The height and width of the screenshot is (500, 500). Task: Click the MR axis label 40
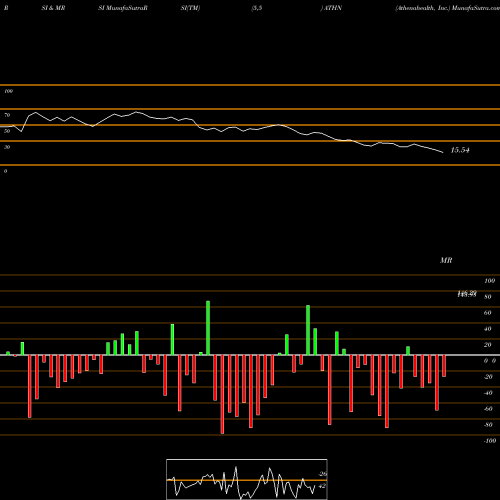click(488, 329)
